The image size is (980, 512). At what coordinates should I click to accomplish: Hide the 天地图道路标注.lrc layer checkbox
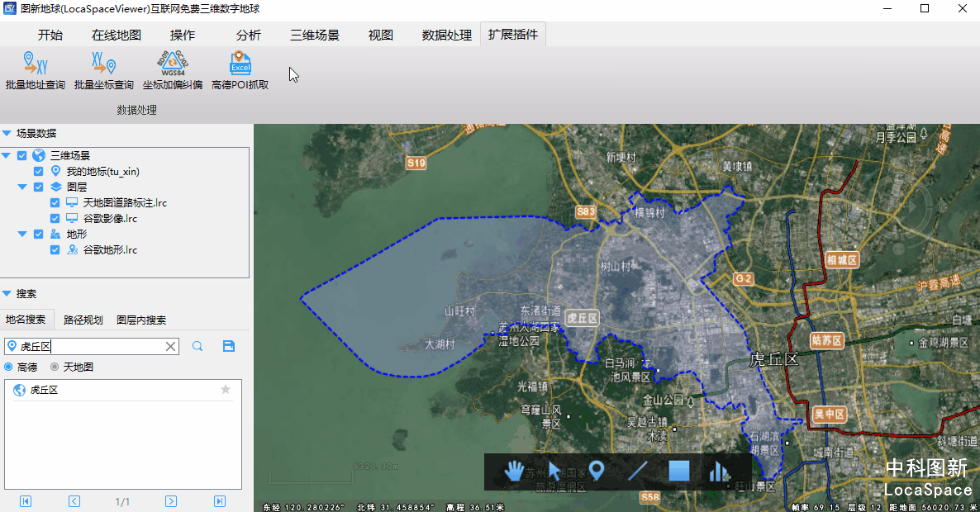pos(55,202)
